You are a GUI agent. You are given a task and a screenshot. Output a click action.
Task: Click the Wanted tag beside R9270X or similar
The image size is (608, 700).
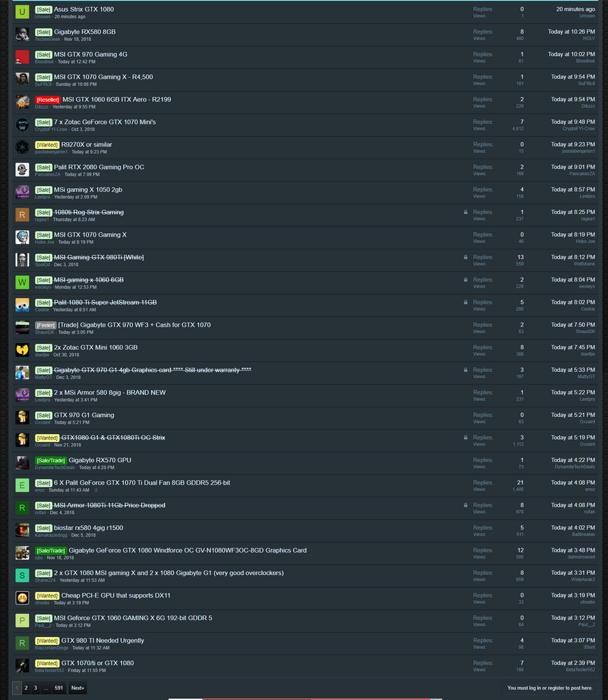pyautogui.click(x=47, y=145)
